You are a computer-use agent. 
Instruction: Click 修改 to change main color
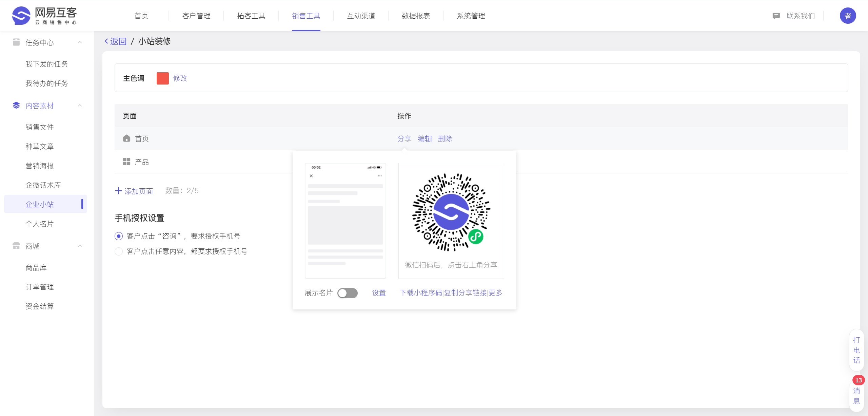pyautogui.click(x=180, y=78)
